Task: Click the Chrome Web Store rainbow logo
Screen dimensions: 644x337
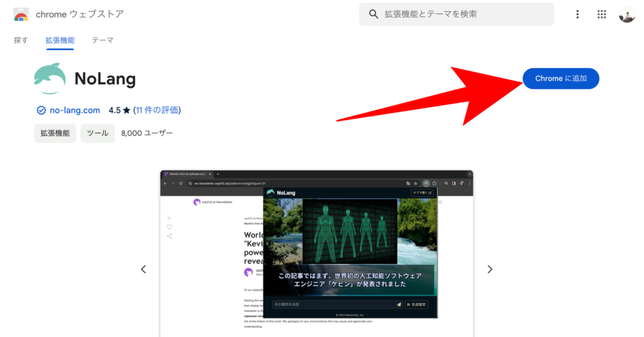Action: tap(21, 14)
